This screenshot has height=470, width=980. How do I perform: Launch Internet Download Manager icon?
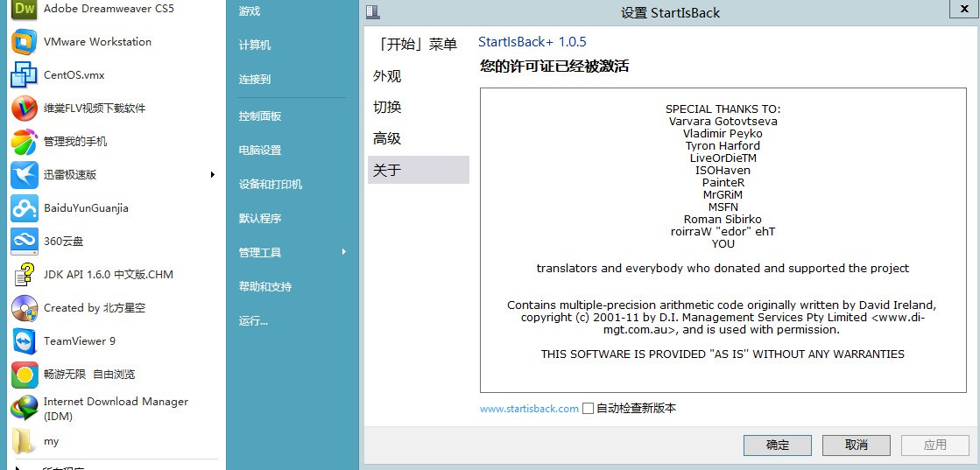pyautogui.click(x=25, y=408)
